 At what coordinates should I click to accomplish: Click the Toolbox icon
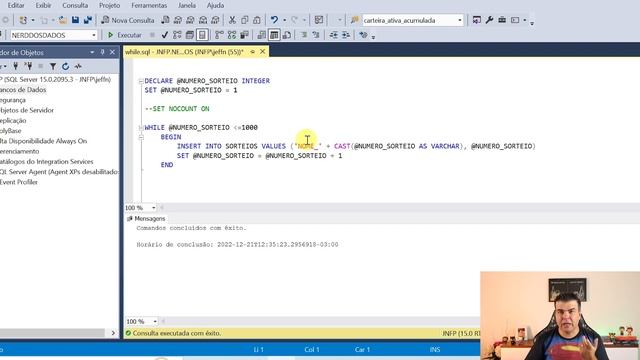pyautogui.click(x=502, y=20)
